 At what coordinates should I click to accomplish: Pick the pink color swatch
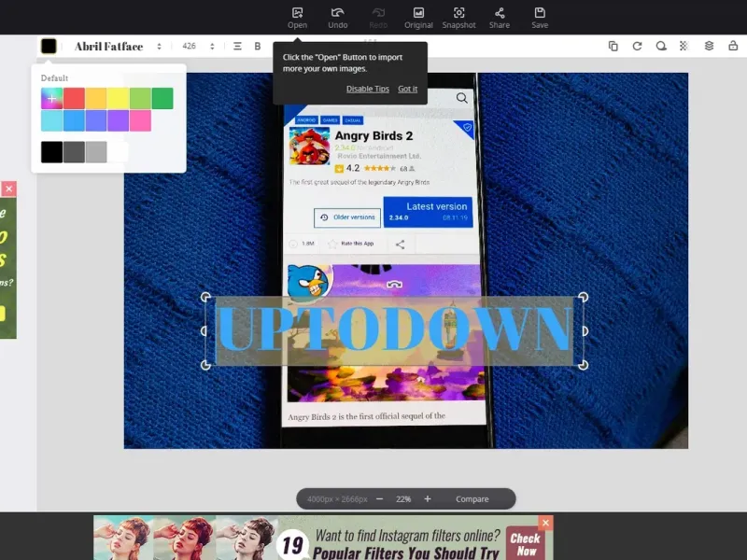pyautogui.click(x=140, y=120)
